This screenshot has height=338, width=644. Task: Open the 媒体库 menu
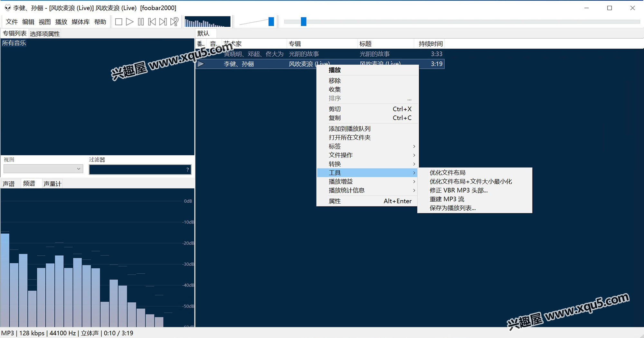tap(80, 22)
